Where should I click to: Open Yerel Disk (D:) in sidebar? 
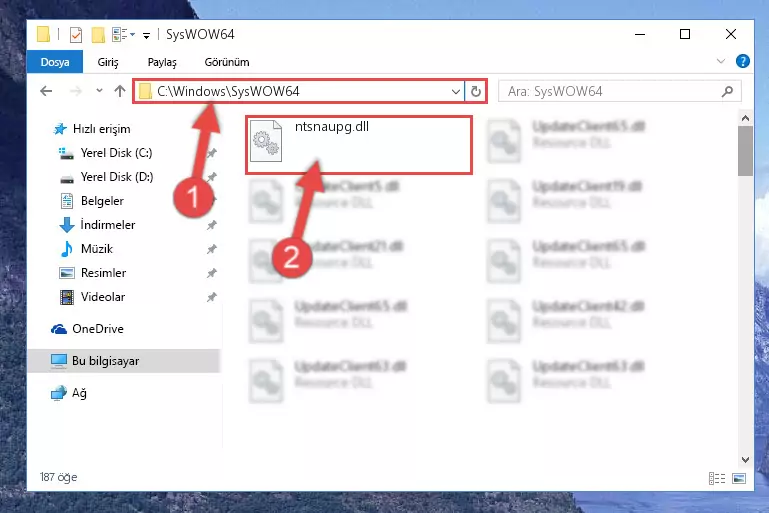tap(106, 177)
